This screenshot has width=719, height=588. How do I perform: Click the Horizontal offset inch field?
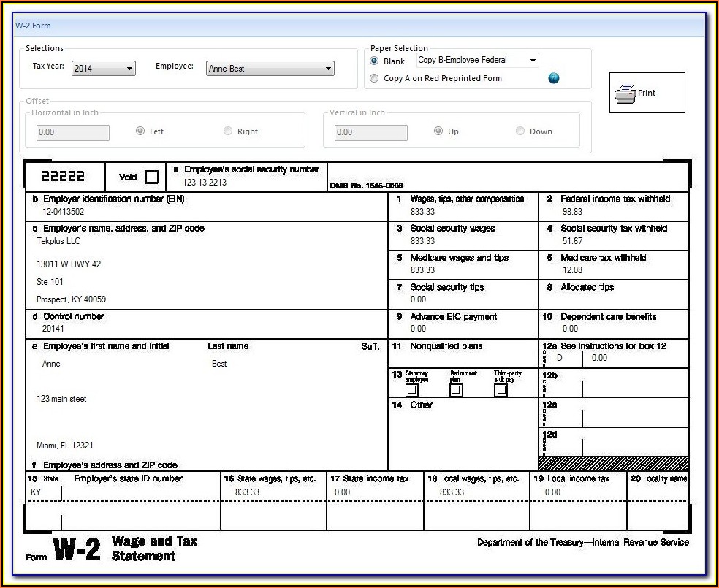coord(73,132)
